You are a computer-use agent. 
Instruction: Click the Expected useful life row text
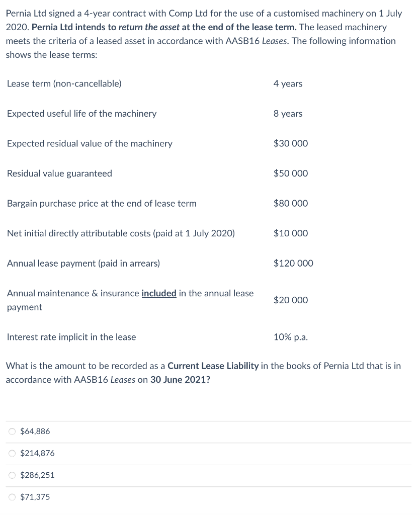pyautogui.click(x=81, y=113)
